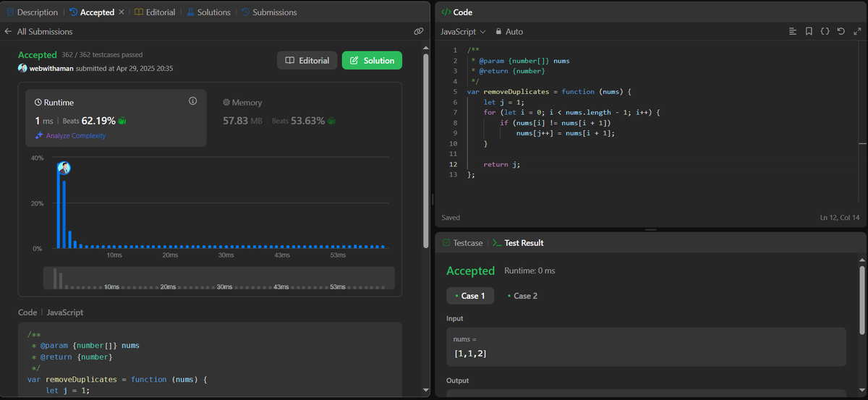
Task: Click the Analyze Complexity link
Action: pyautogui.click(x=76, y=136)
